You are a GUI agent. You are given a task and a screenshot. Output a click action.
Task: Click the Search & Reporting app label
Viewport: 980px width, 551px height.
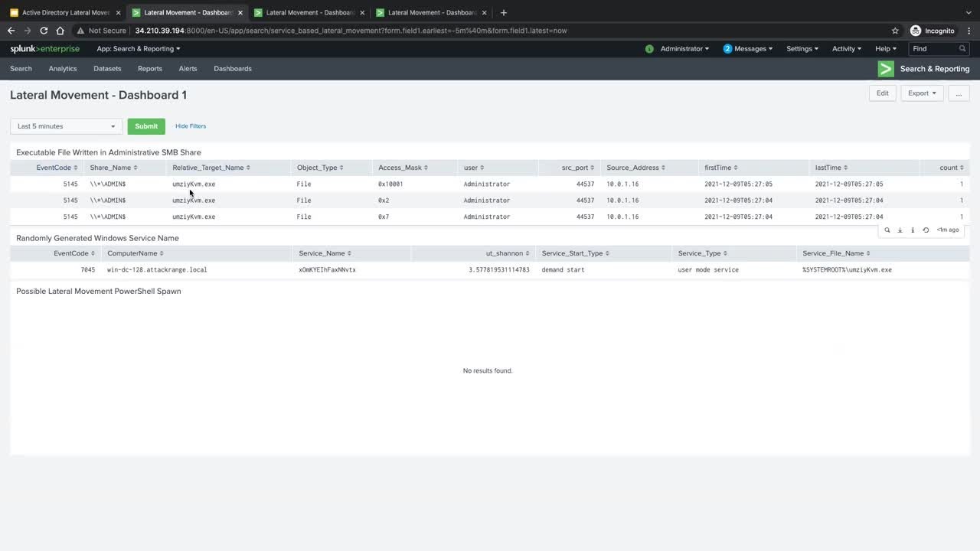[935, 69]
